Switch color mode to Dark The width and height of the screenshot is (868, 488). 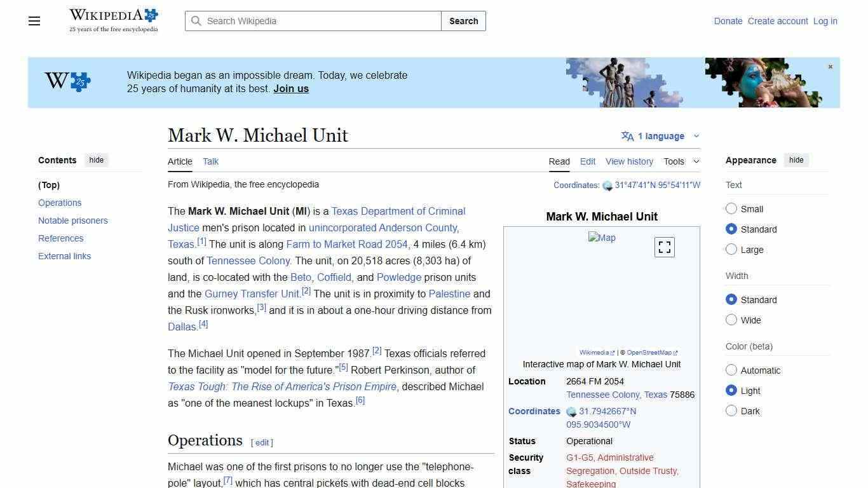(731, 411)
